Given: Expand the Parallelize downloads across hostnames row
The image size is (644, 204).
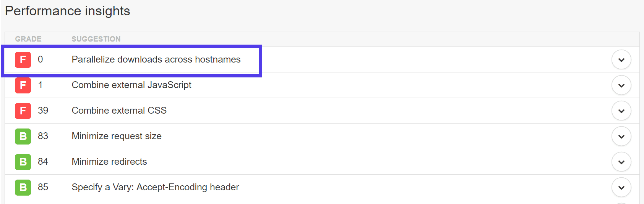Looking at the screenshot, I should click(621, 60).
